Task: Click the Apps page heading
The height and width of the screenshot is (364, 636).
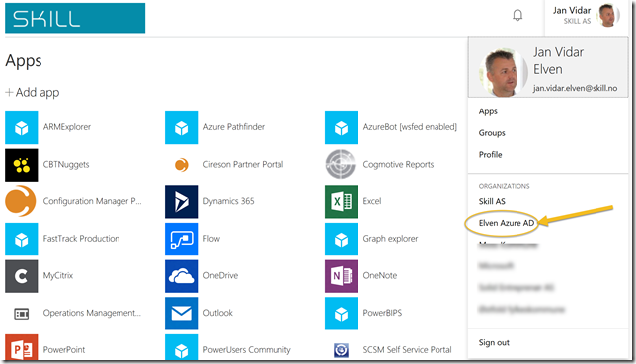Action: point(24,61)
